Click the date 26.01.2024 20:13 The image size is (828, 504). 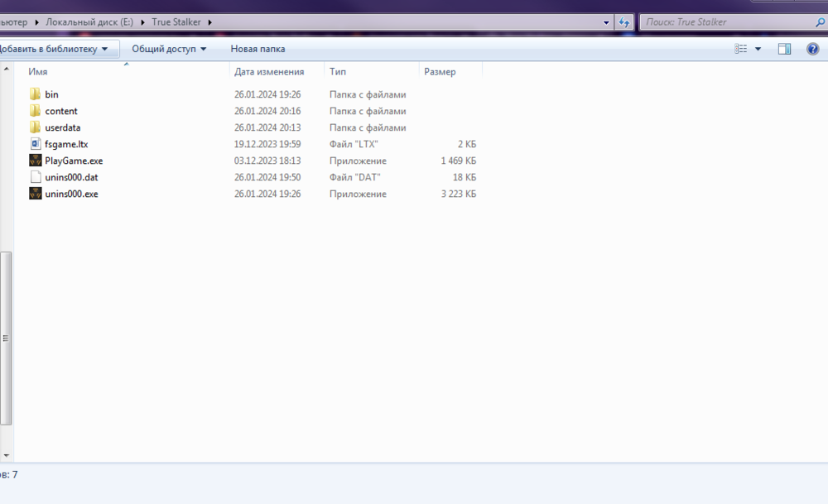pyautogui.click(x=267, y=127)
